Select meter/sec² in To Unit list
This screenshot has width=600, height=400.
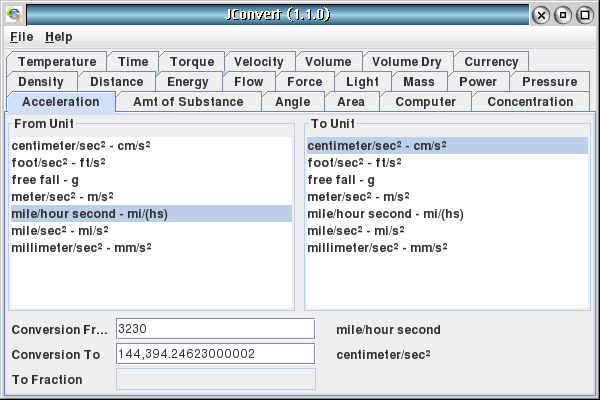point(447,197)
